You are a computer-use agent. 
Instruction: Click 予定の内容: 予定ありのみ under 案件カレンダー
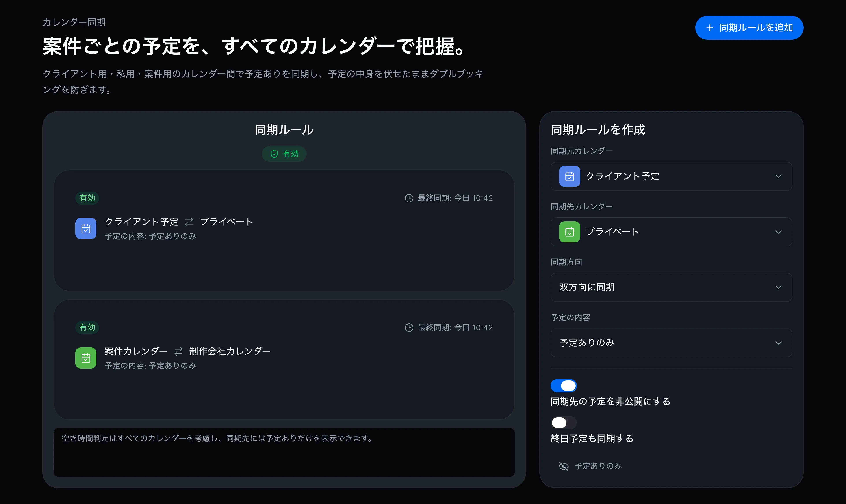click(x=150, y=366)
